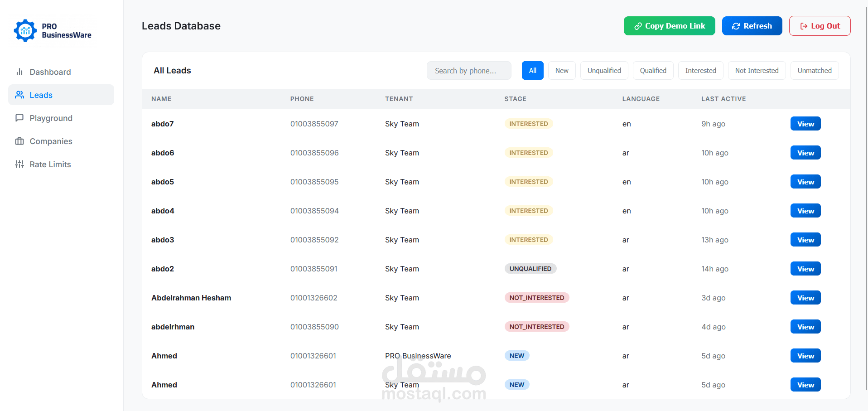
Task: Click the 3d ago last active cell
Action: click(714, 298)
